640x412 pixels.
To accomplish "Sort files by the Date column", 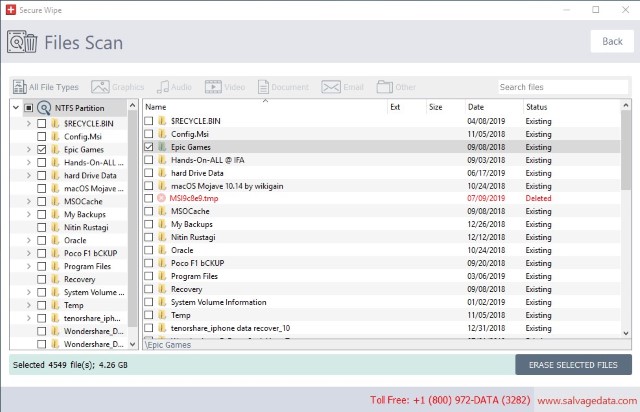I will (476, 106).
